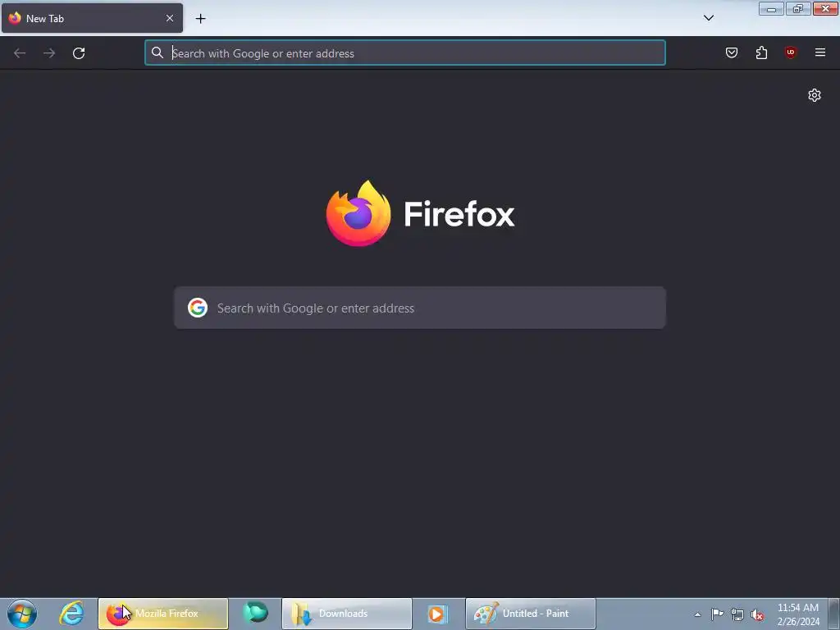This screenshot has height=630, width=840.
Task: Open a new tab with plus button
Action: [x=200, y=19]
